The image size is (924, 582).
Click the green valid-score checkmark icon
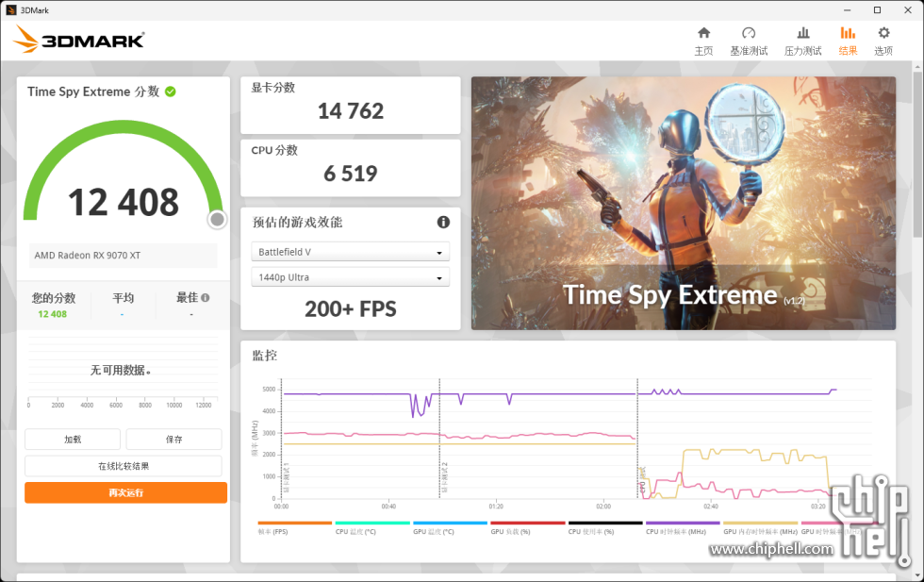171,91
